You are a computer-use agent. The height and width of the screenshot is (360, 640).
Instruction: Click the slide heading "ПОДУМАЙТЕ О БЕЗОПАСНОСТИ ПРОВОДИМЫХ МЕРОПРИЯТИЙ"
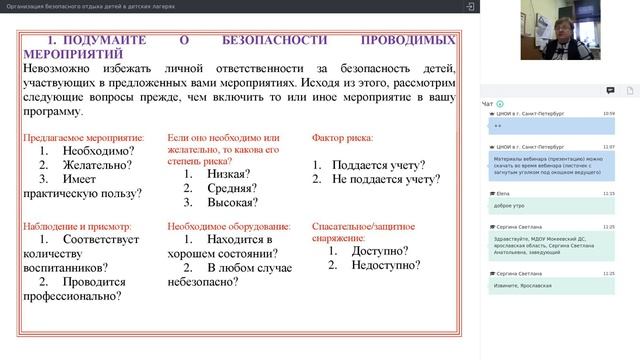click(x=239, y=47)
